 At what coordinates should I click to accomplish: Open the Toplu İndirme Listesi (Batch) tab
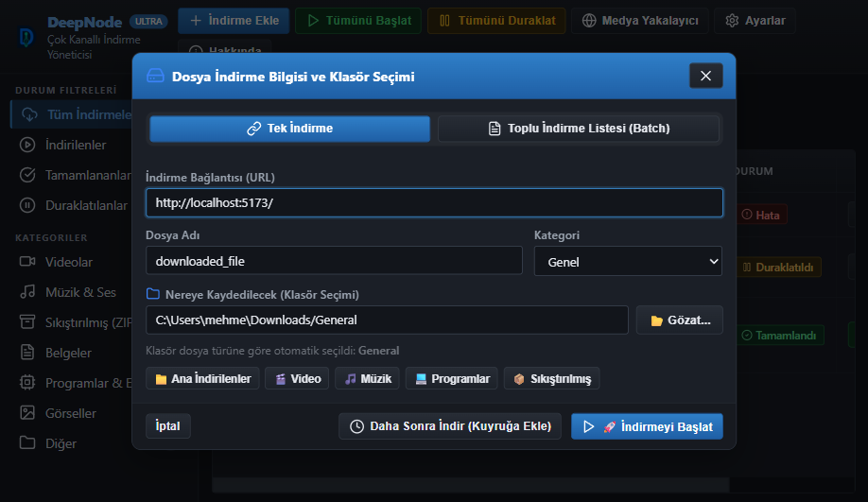579,129
